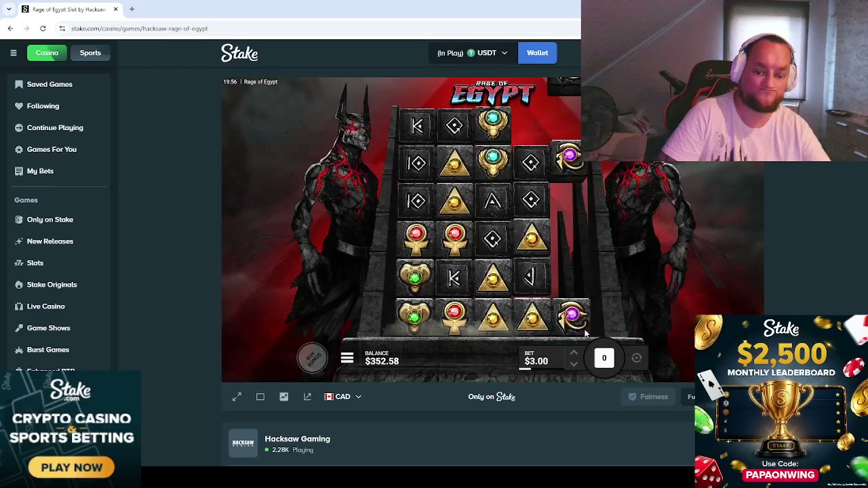
Task: Click the Rage of Egypt title label
Action: (260, 82)
